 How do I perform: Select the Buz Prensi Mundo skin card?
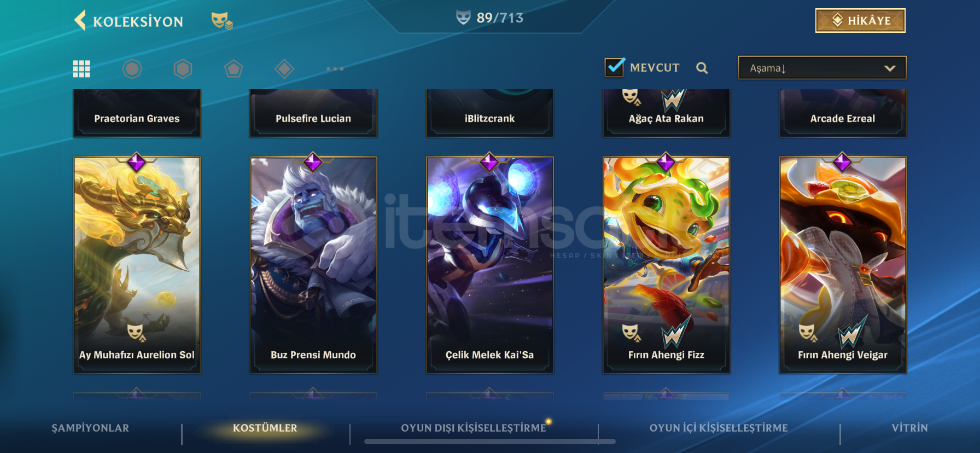click(x=313, y=265)
